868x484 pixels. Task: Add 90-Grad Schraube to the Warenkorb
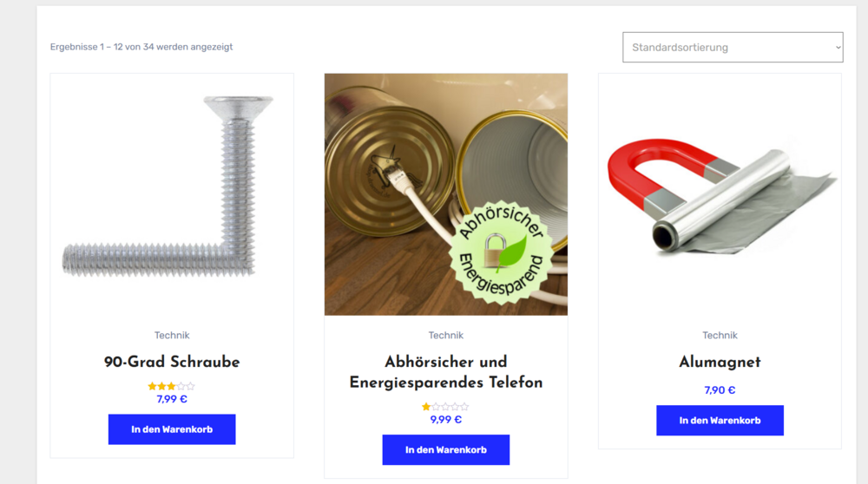tap(172, 429)
